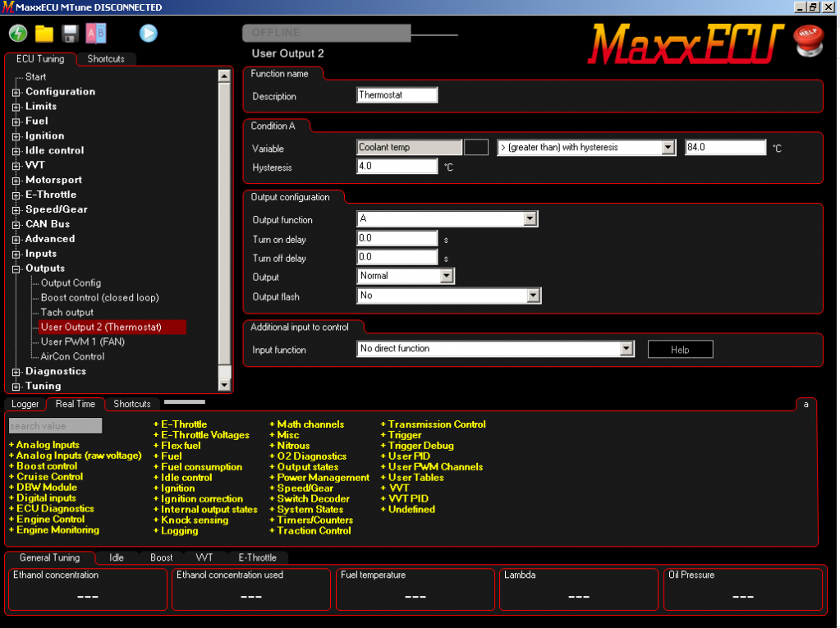
Task: Open the Shortcuts tab beside Real Time
Action: [x=131, y=404]
